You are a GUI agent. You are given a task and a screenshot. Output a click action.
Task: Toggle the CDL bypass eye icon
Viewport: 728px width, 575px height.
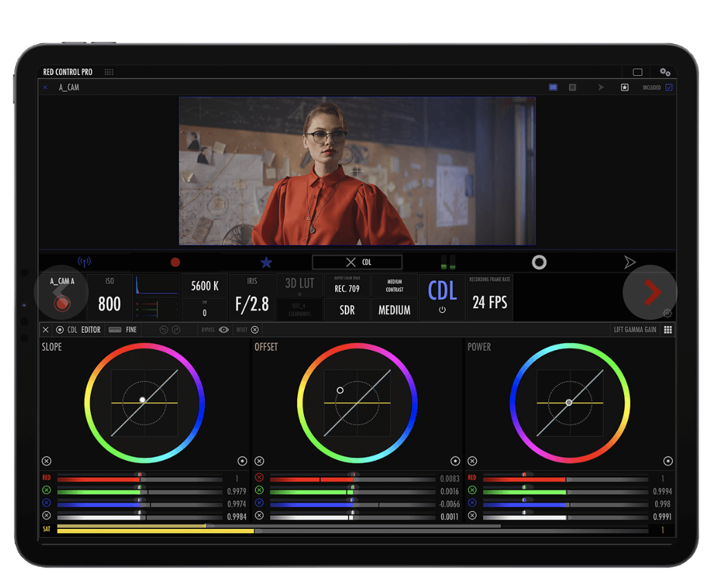click(224, 330)
